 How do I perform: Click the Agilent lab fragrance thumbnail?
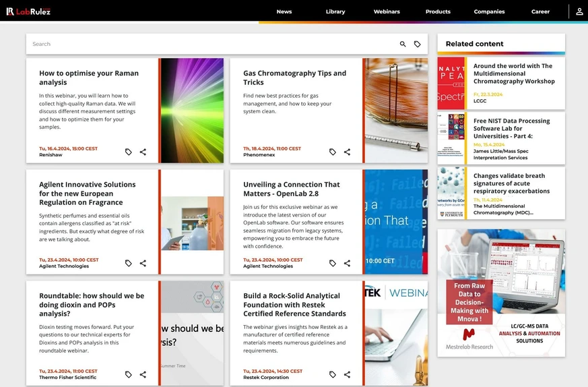click(193, 223)
